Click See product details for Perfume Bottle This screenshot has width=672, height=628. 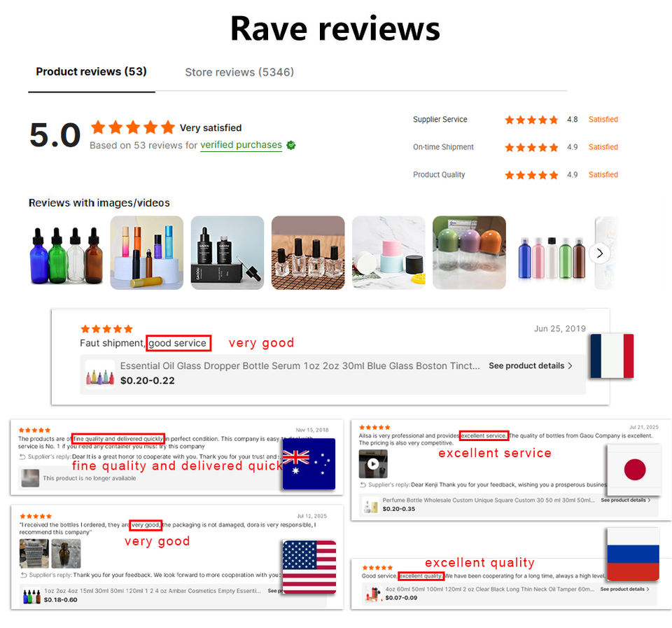625,500
